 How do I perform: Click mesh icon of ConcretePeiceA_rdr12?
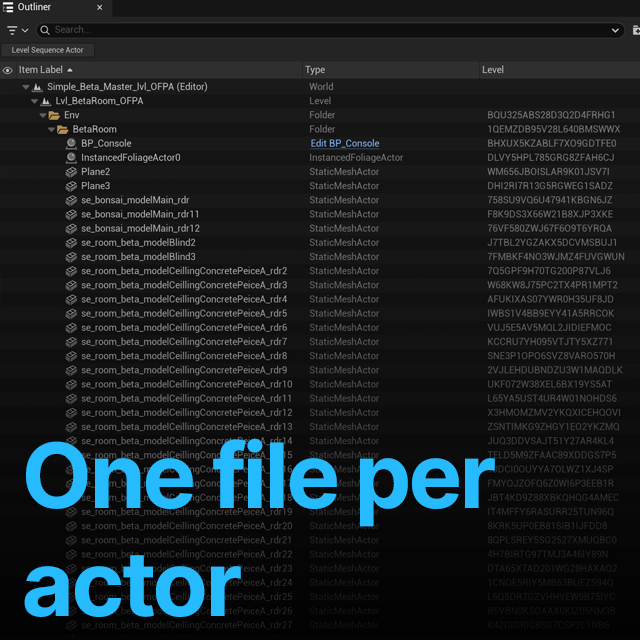coord(71,413)
